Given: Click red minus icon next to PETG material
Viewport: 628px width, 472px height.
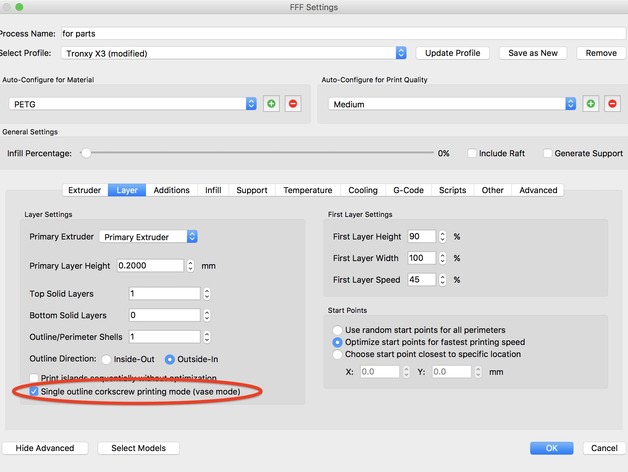Looking at the screenshot, I should pos(292,103).
